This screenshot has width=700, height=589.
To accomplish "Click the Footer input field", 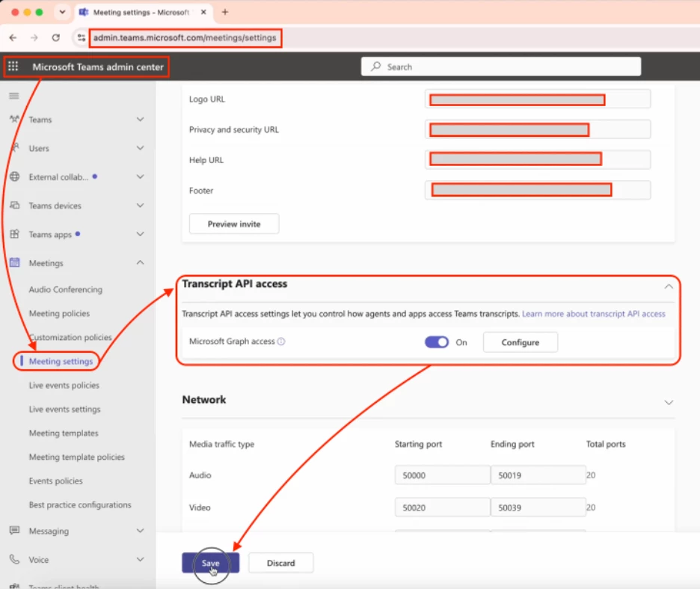I will [538, 190].
